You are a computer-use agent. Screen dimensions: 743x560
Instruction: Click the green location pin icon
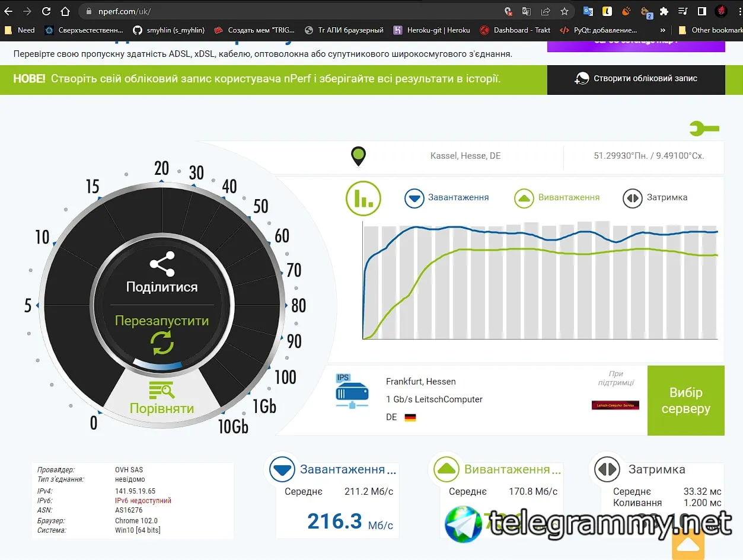(x=359, y=156)
